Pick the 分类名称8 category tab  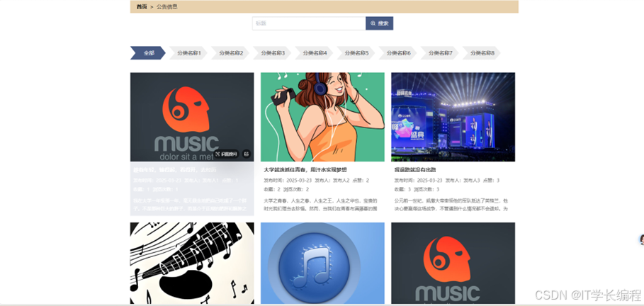pyautogui.click(x=482, y=53)
